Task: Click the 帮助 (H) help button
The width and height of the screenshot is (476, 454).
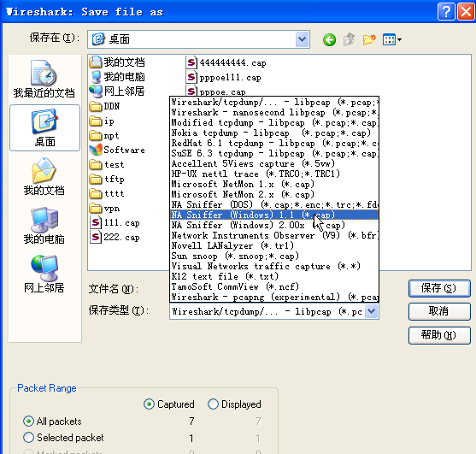Action: coord(439,335)
